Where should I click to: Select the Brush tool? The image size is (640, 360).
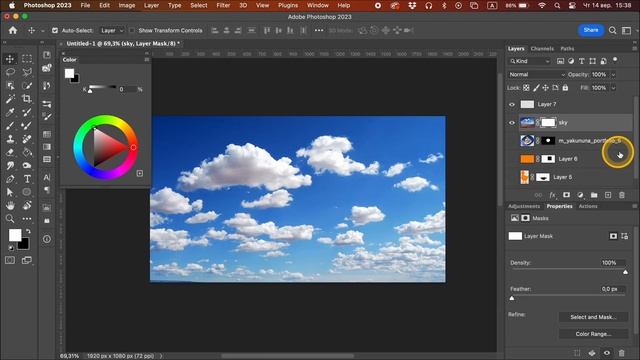[x=10, y=126]
